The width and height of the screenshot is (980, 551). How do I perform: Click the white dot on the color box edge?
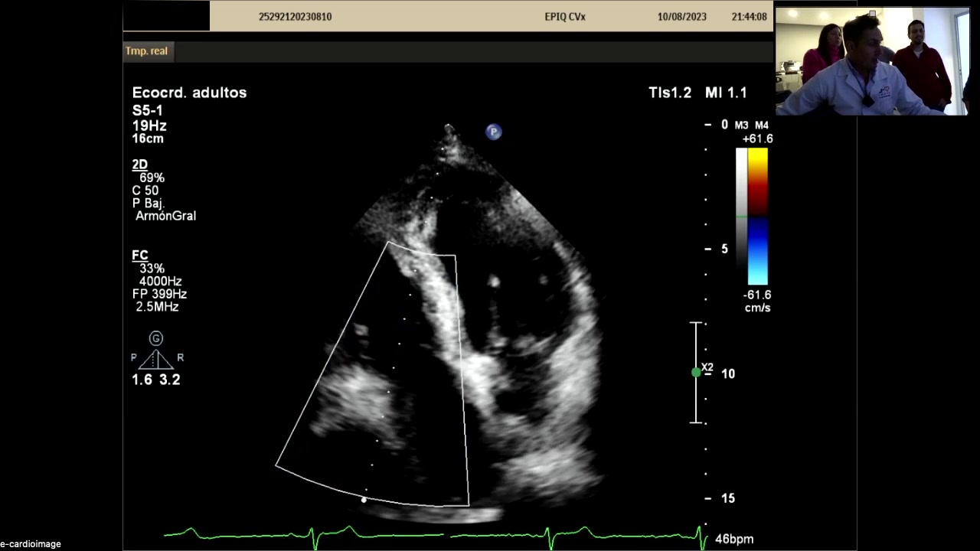point(364,500)
